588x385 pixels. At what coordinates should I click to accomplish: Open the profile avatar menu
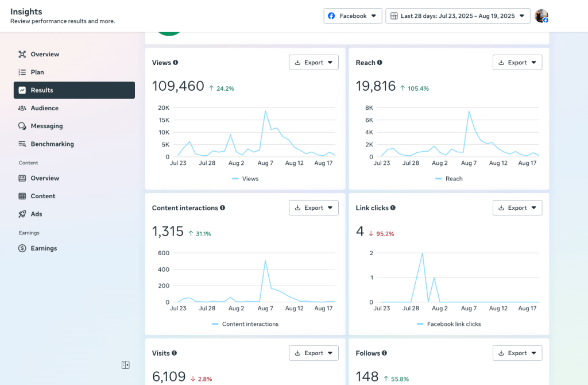tap(541, 16)
